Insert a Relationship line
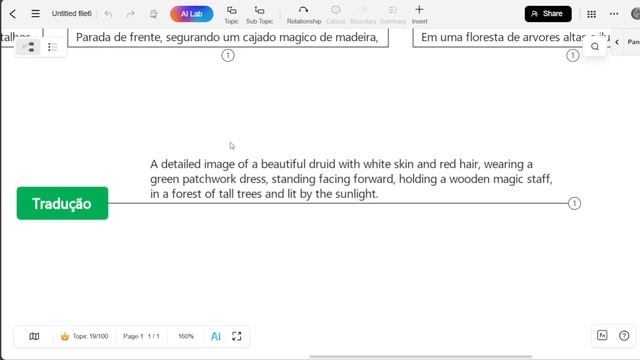The height and width of the screenshot is (360, 640). [304, 15]
